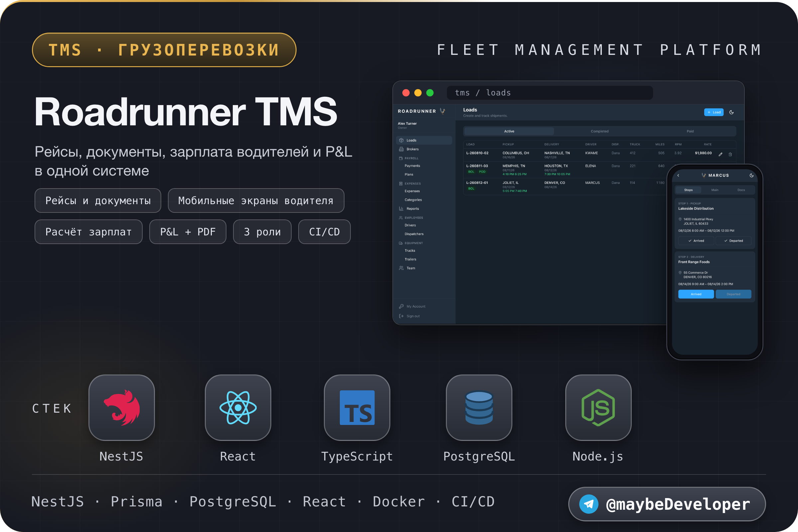Toggle dark mode on the phone screen
Viewport: 798px width, 532px height.
click(751, 176)
